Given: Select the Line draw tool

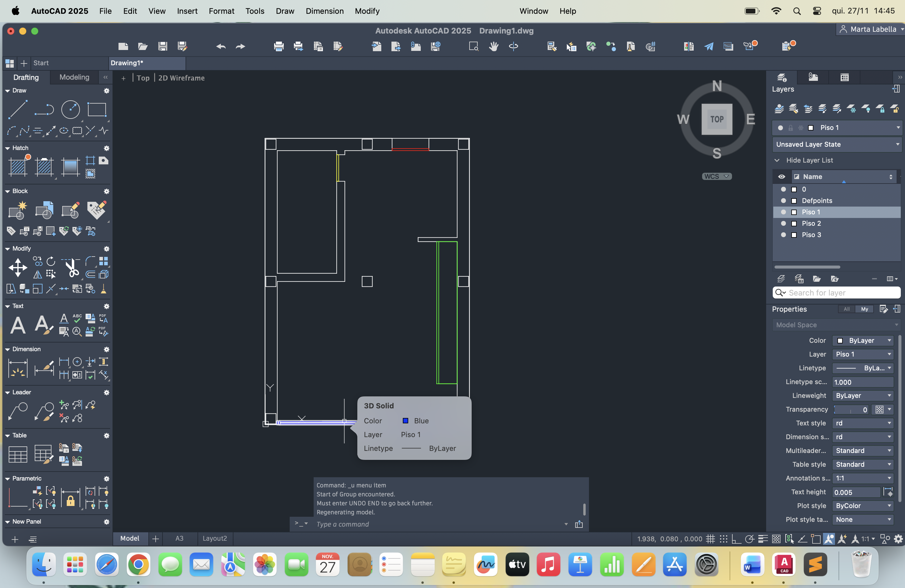Looking at the screenshot, I should click(x=17, y=110).
